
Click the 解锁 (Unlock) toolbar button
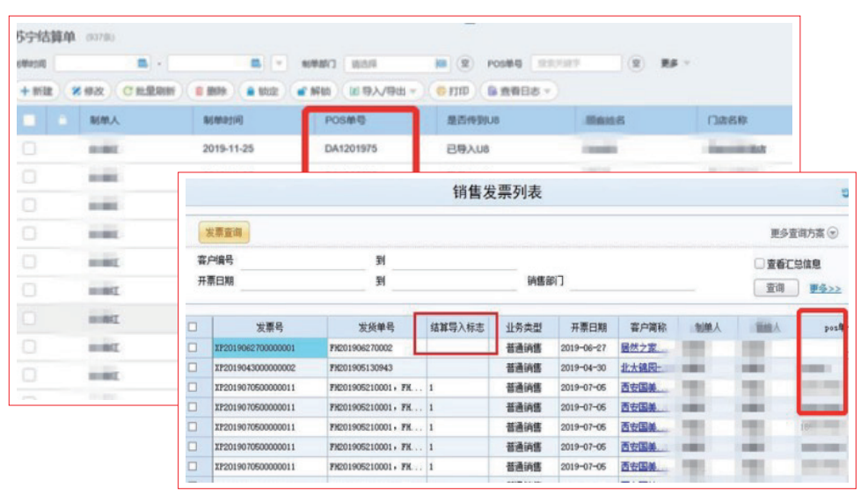click(312, 91)
